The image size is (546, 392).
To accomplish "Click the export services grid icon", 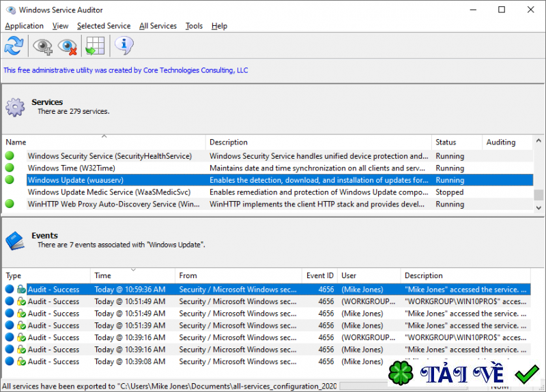I will pyautogui.click(x=94, y=46).
